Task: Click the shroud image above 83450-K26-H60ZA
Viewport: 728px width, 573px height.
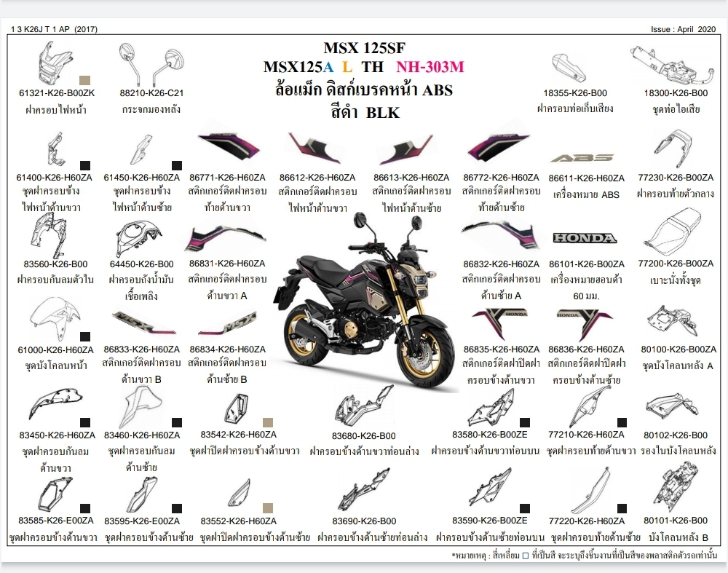Action: pos(55,405)
